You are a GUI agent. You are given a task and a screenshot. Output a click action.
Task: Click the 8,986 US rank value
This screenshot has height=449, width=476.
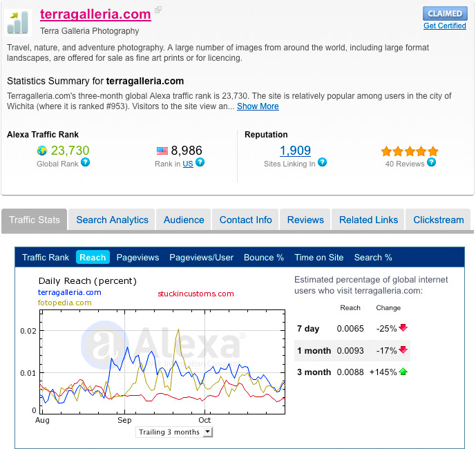tap(187, 151)
